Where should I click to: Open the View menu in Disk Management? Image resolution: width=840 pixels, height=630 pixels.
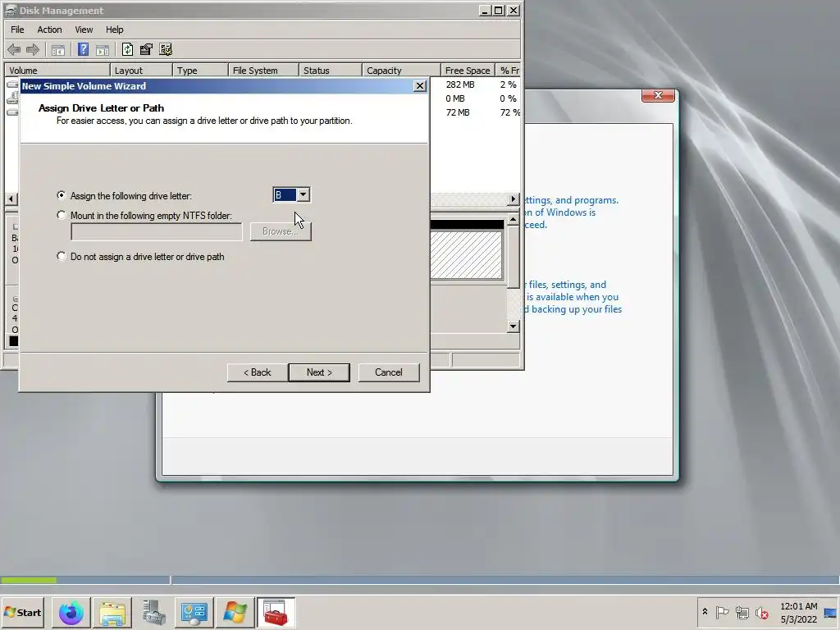click(x=84, y=30)
